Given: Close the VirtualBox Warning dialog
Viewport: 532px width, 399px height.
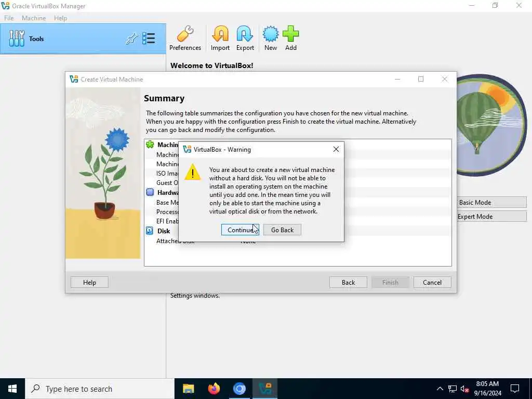Looking at the screenshot, I should (336, 149).
